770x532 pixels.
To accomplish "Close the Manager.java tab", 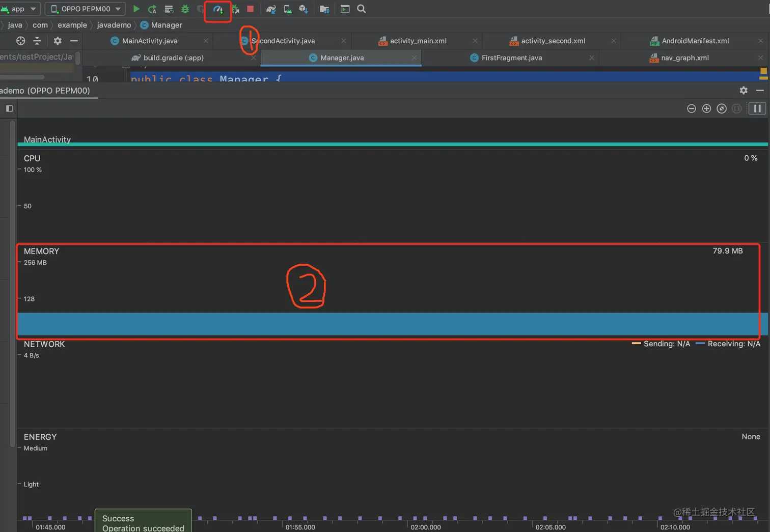I will click(x=414, y=58).
